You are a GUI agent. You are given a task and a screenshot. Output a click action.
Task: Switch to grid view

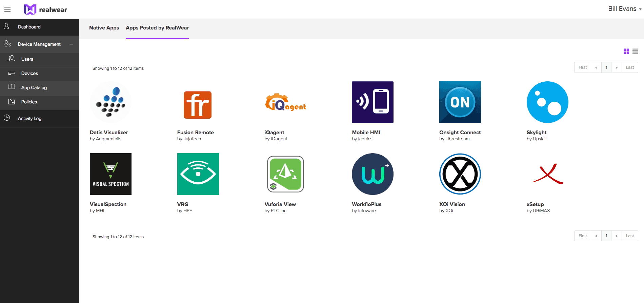point(626,51)
